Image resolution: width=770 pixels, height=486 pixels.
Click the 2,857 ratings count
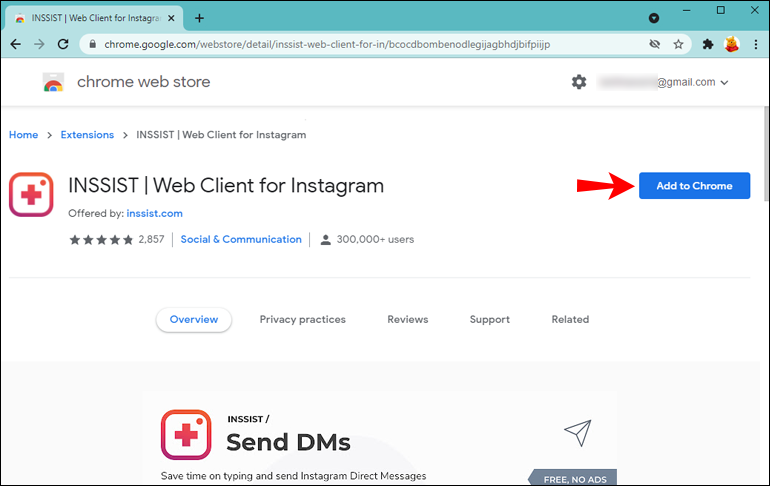point(151,240)
